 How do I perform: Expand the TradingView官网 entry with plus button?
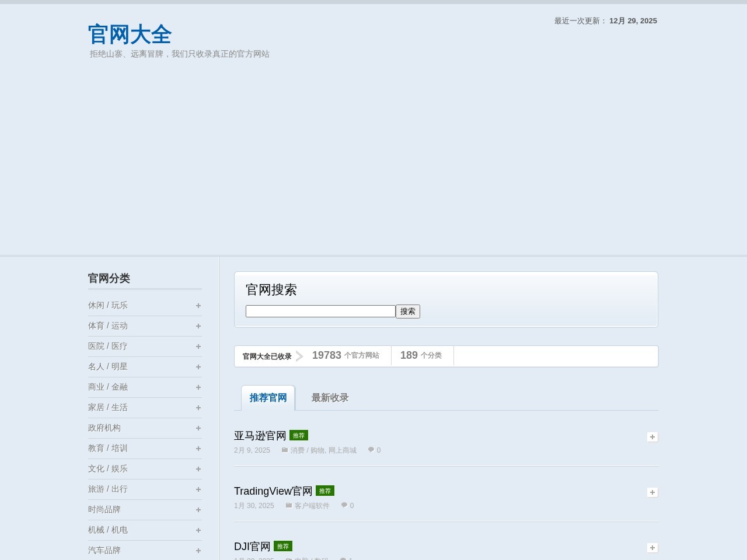coord(652,492)
